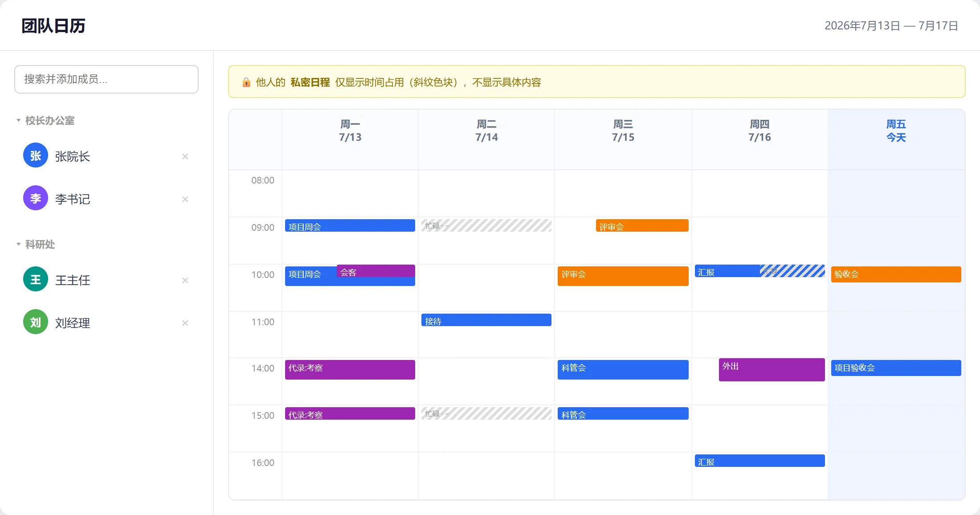The image size is (980, 515).
Task: Click the blue 张 avatar icon
Action: click(36, 155)
